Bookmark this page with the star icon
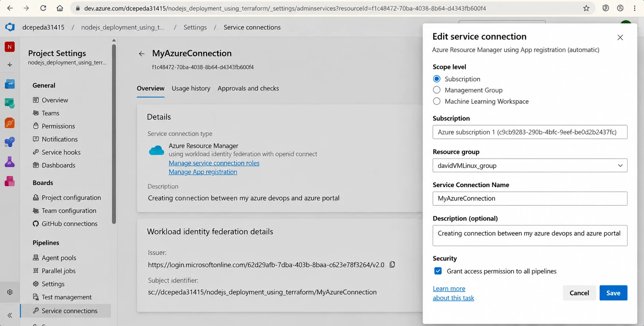644x326 pixels. (x=586, y=8)
